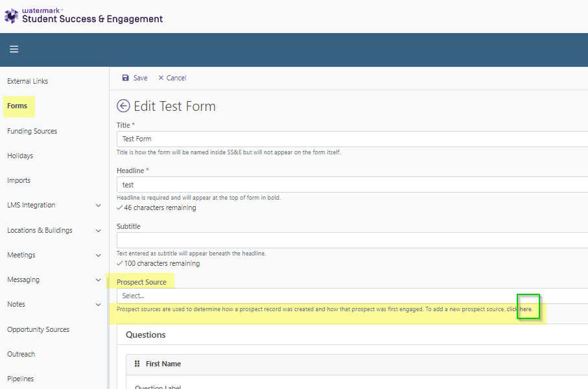Expand the Meetings chevron
Image resolution: width=588 pixels, height=389 pixels.
click(99, 255)
